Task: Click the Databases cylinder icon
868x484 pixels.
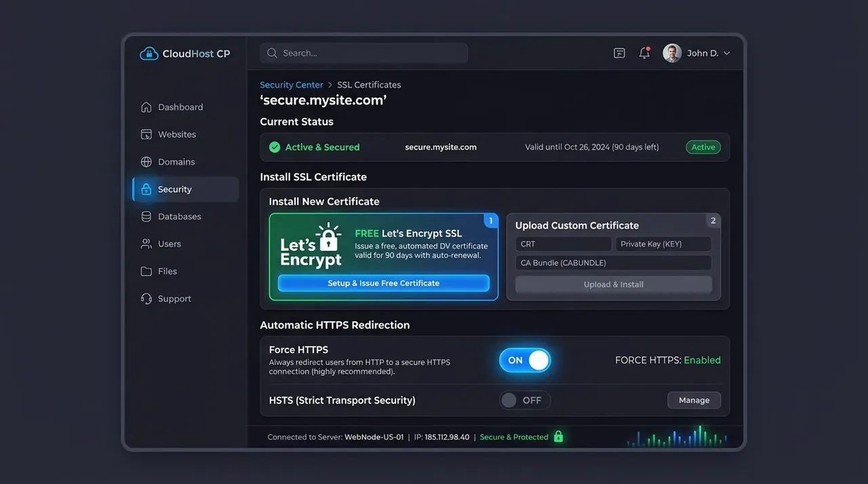Action: tap(146, 217)
